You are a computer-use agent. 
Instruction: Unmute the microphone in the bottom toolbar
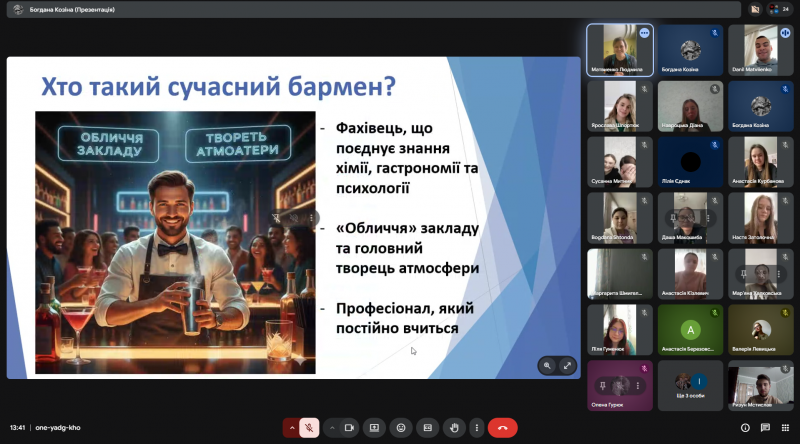310,427
